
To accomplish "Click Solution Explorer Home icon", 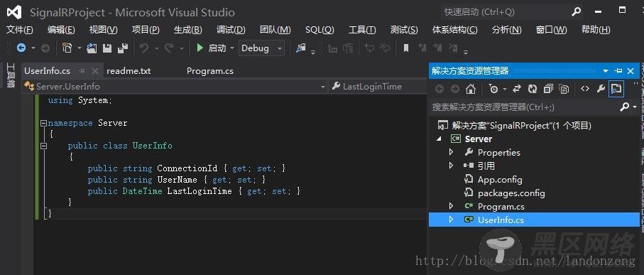I will [x=471, y=88].
